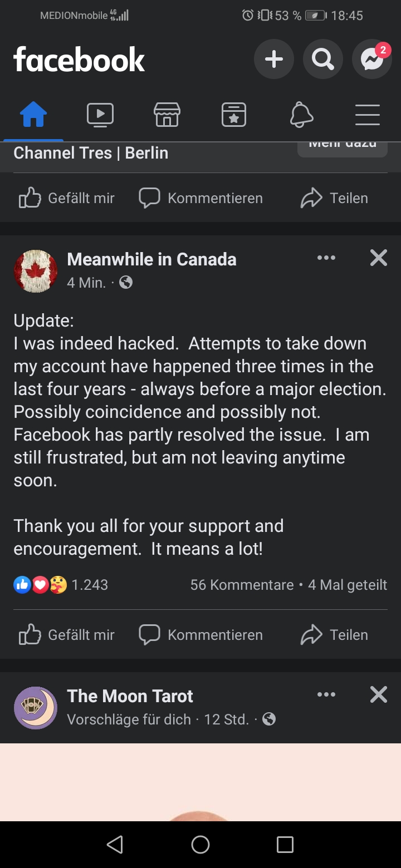Open Meanwhile in Canada profile picture
The width and height of the screenshot is (401, 868).
(x=36, y=271)
